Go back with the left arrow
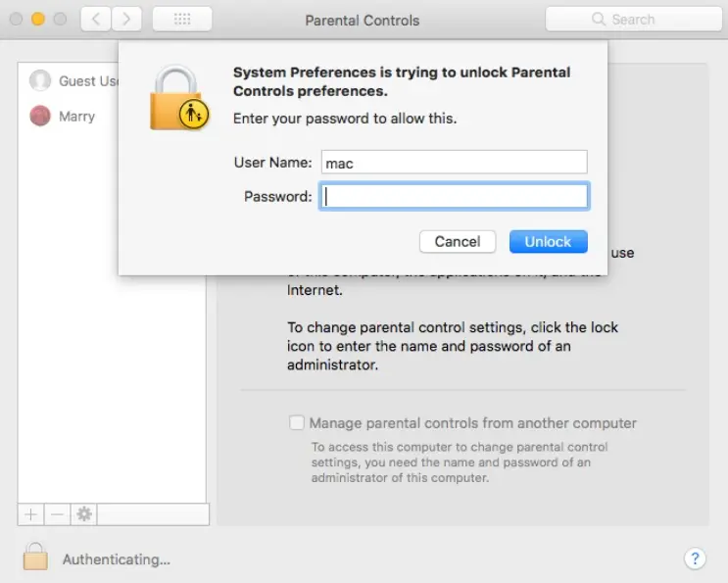728x583 pixels. [95, 19]
